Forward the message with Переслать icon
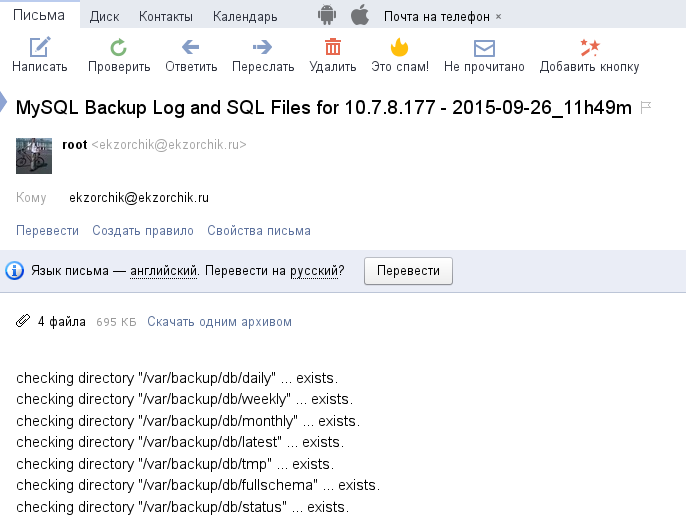686x520 pixels. (x=262, y=47)
